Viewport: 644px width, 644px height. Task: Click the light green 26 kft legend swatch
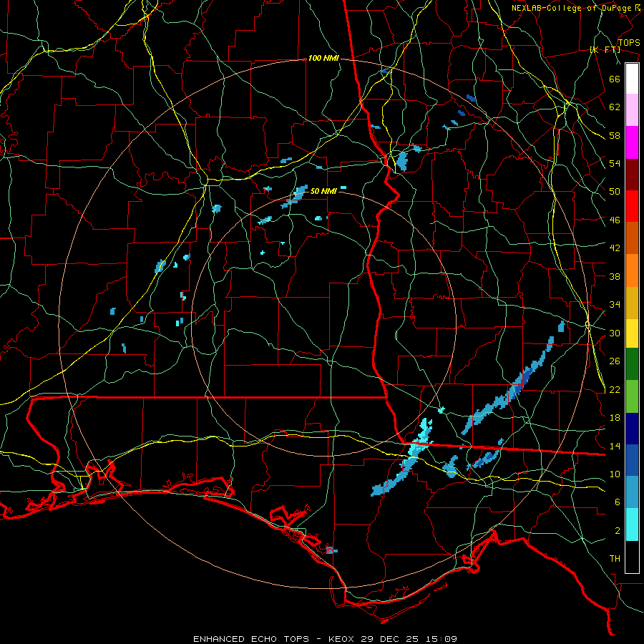coord(632,396)
